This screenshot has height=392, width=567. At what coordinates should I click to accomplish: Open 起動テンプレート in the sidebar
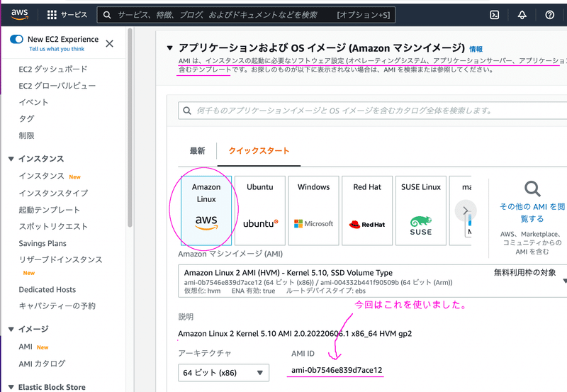[x=49, y=210]
